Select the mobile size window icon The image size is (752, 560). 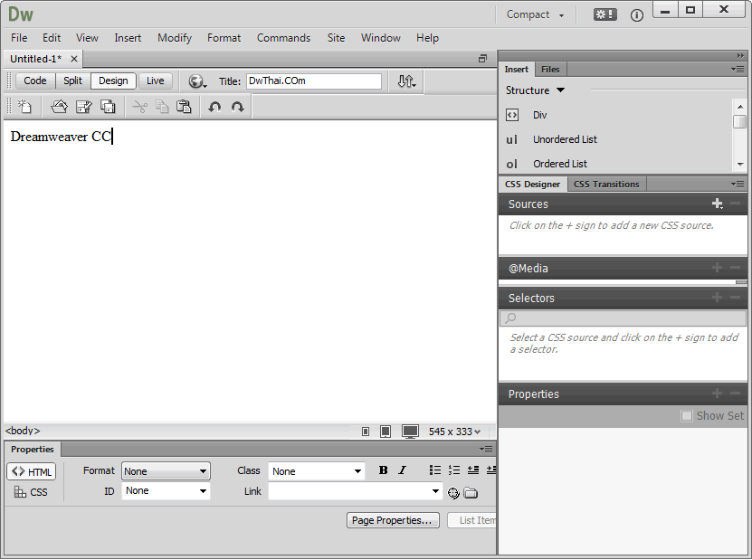point(366,432)
